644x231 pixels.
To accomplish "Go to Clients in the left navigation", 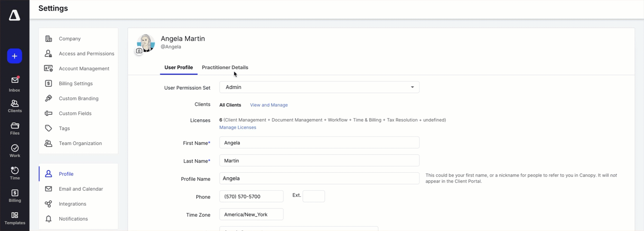I will pyautogui.click(x=15, y=106).
